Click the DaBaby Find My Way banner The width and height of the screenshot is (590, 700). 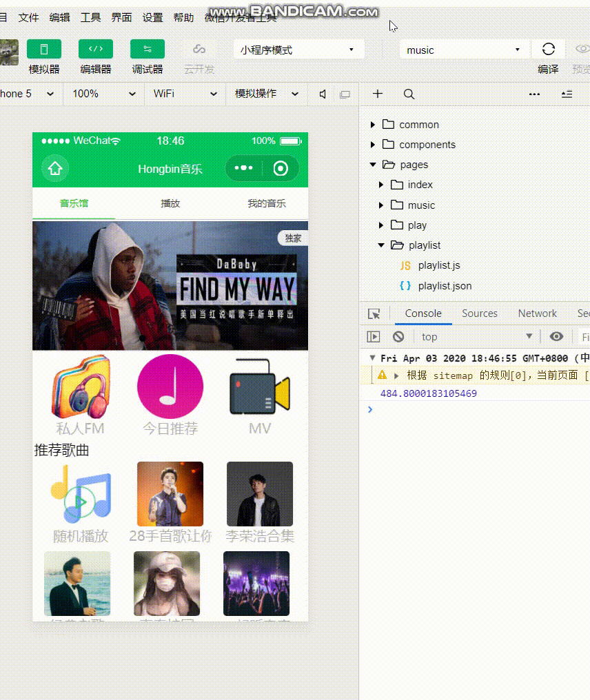[x=170, y=286]
